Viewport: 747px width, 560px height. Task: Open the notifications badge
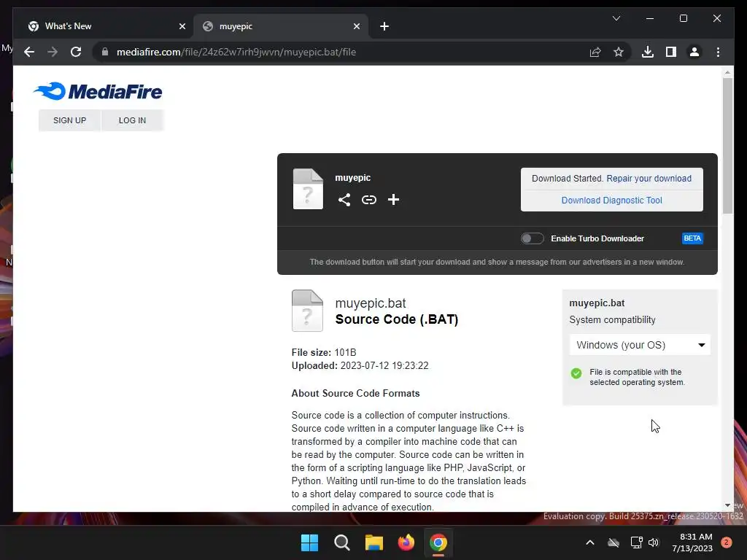[x=727, y=542]
